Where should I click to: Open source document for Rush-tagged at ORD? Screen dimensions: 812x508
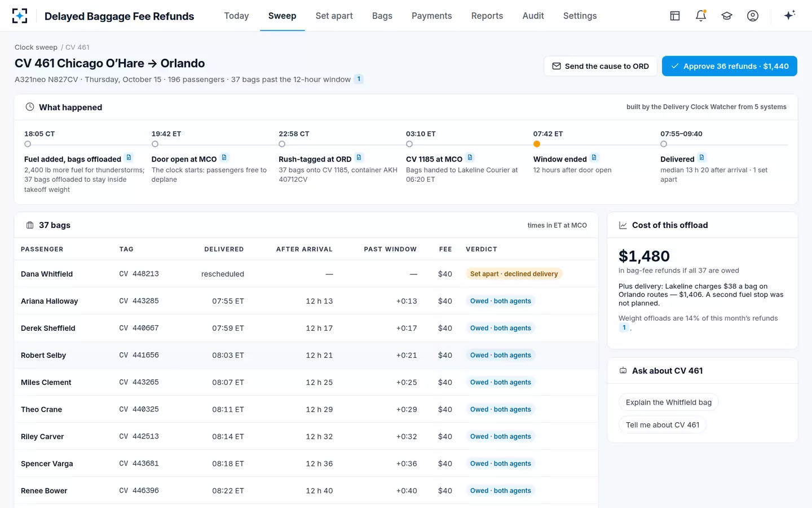pos(359,158)
